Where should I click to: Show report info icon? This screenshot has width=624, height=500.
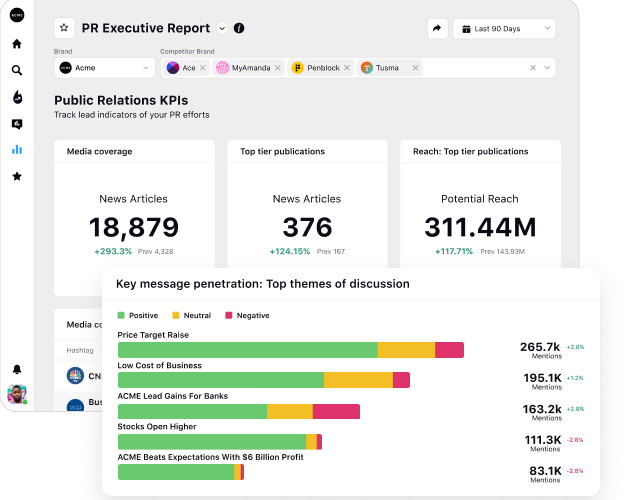coord(239,28)
